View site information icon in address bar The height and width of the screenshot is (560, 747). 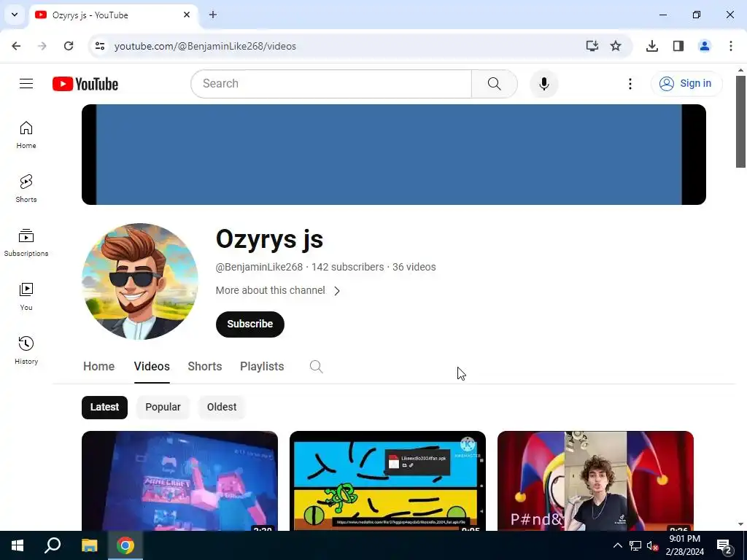99,46
